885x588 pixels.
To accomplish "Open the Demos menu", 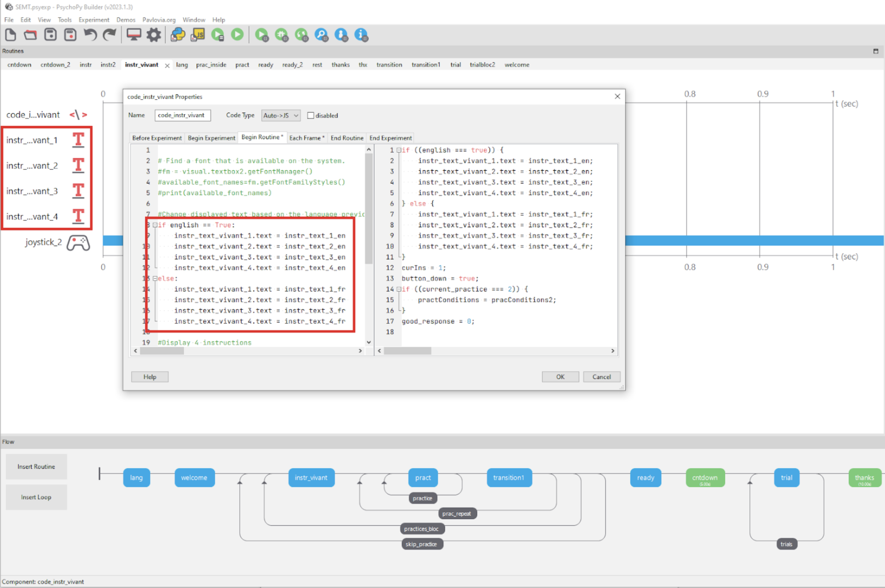I will (x=125, y=19).
